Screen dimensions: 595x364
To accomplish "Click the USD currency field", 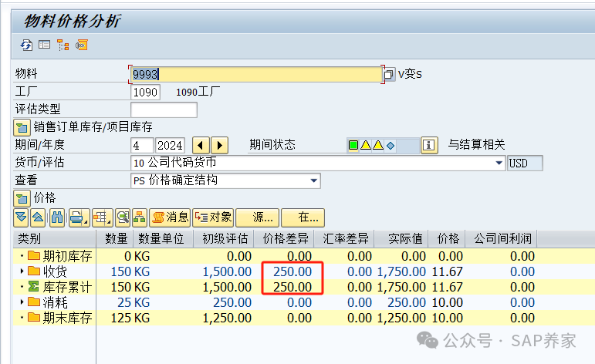I will tap(526, 163).
